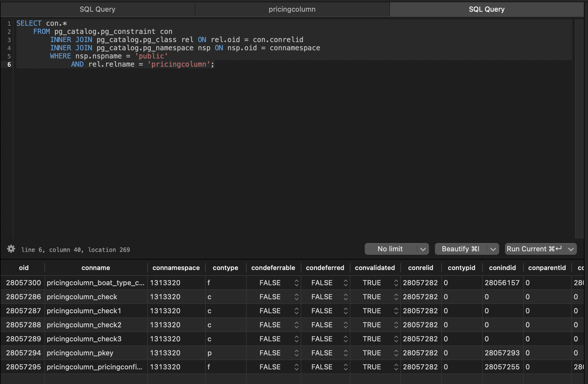This screenshot has height=384, width=588.
Task: Open the query editor settings gear icon
Action: point(11,249)
